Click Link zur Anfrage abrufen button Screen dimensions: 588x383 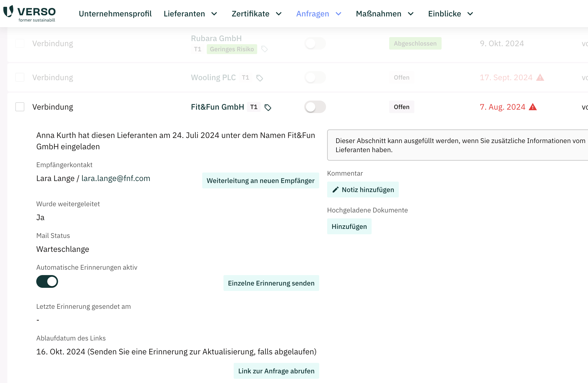click(x=276, y=371)
